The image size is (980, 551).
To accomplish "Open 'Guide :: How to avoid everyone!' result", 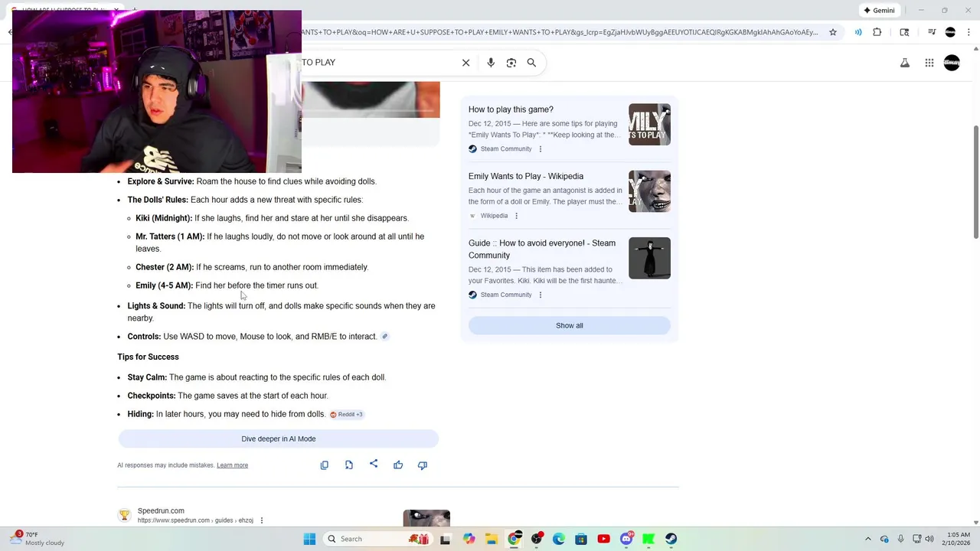I will coord(542,249).
